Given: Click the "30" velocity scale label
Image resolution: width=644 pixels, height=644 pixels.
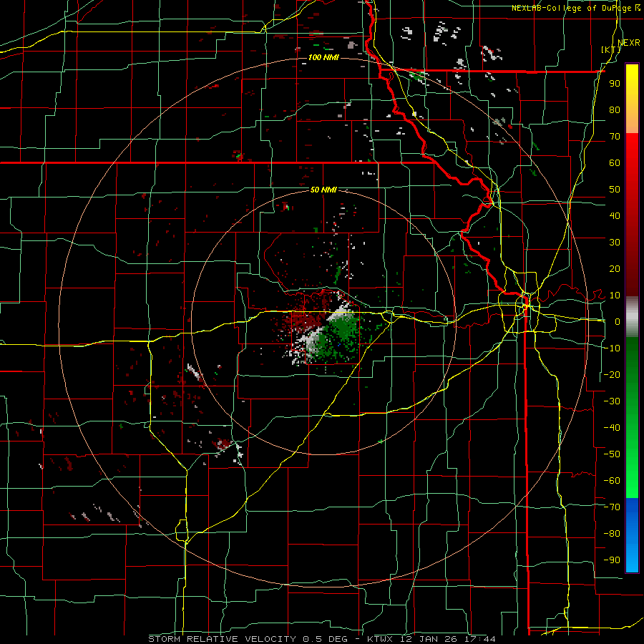Looking at the screenshot, I should pyautogui.click(x=615, y=243).
